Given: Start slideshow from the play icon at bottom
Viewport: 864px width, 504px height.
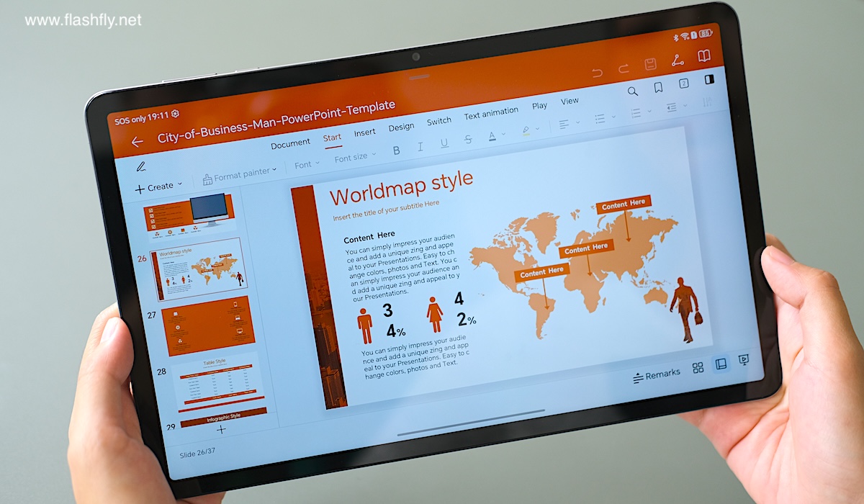Looking at the screenshot, I should coord(744,360).
